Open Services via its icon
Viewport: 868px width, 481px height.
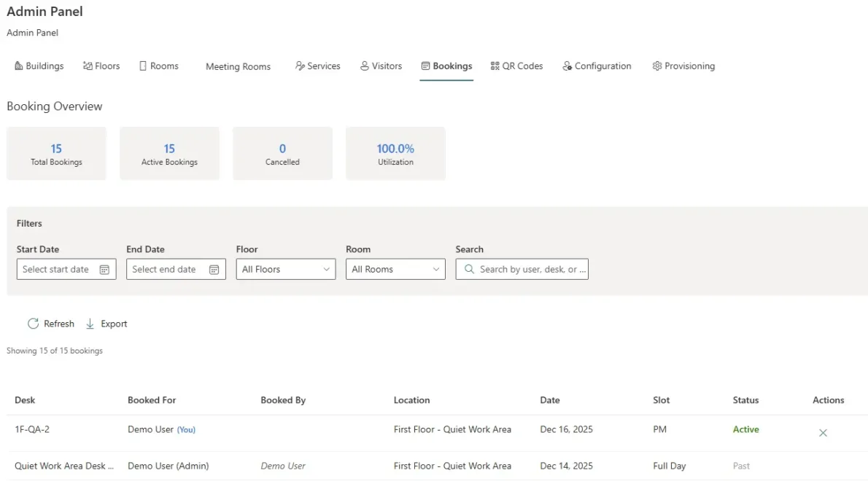[299, 66]
